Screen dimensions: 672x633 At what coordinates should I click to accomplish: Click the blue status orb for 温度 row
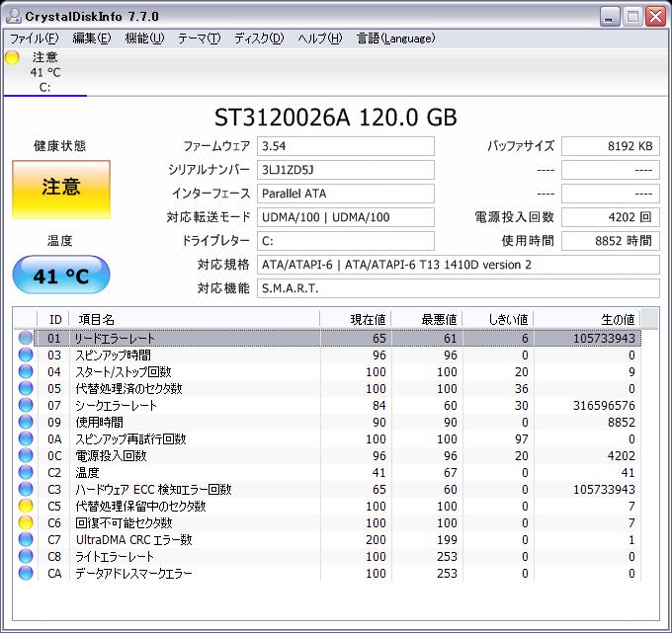pyautogui.click(x=26, y=472)
